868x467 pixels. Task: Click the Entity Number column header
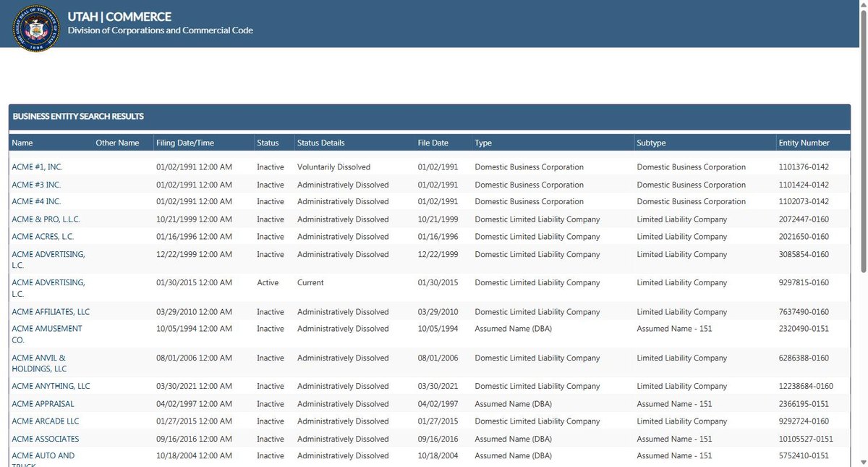[804, 143]
